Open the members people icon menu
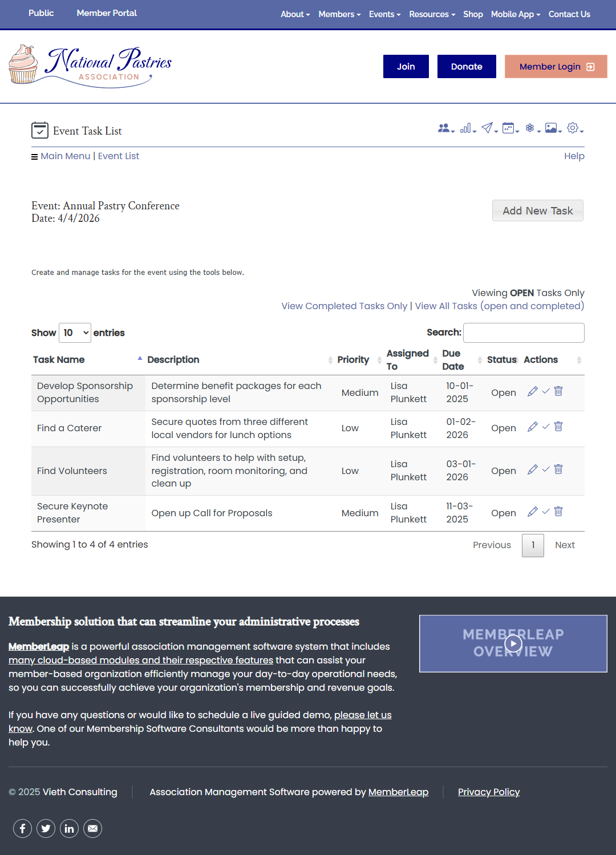The height and width of the screenshot is (855, 616). coord(445,128)
